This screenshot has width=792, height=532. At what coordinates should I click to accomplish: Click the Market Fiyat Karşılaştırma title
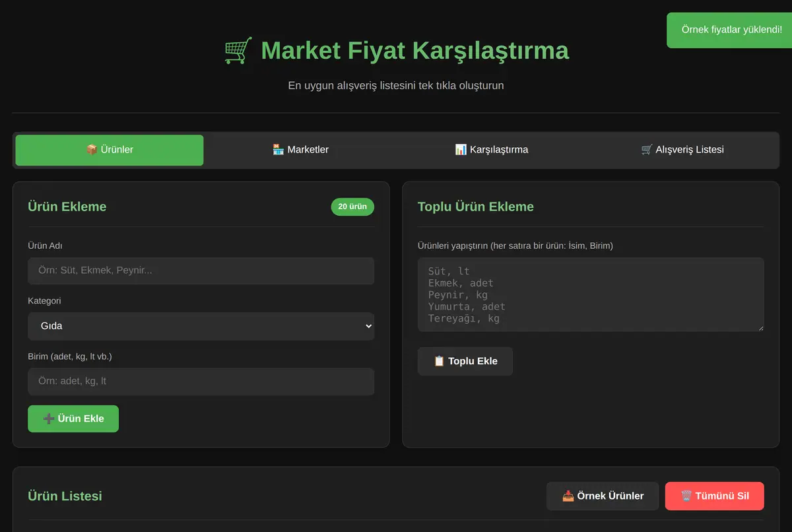click(414, 50)
